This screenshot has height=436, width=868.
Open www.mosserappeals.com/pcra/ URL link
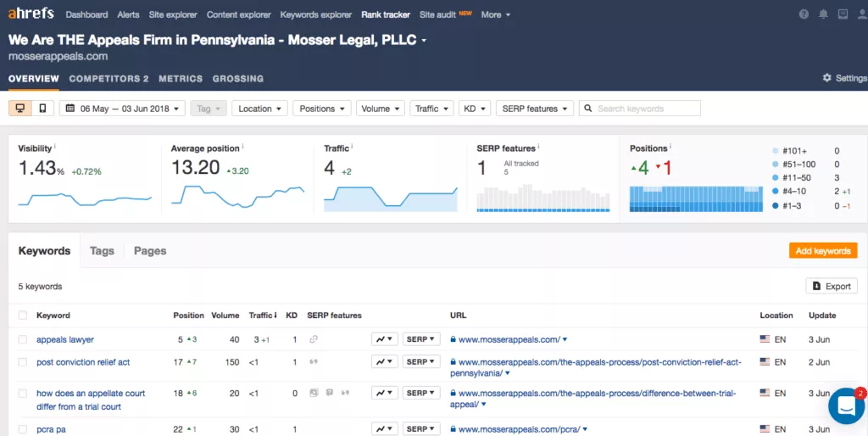point(520,429)
